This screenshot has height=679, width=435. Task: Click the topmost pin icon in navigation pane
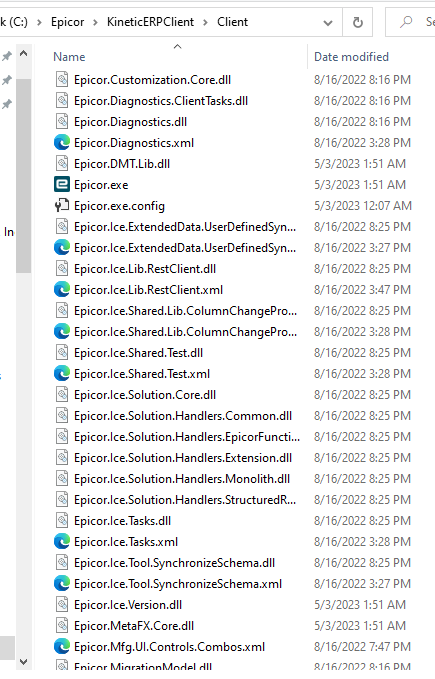[7, 56]
